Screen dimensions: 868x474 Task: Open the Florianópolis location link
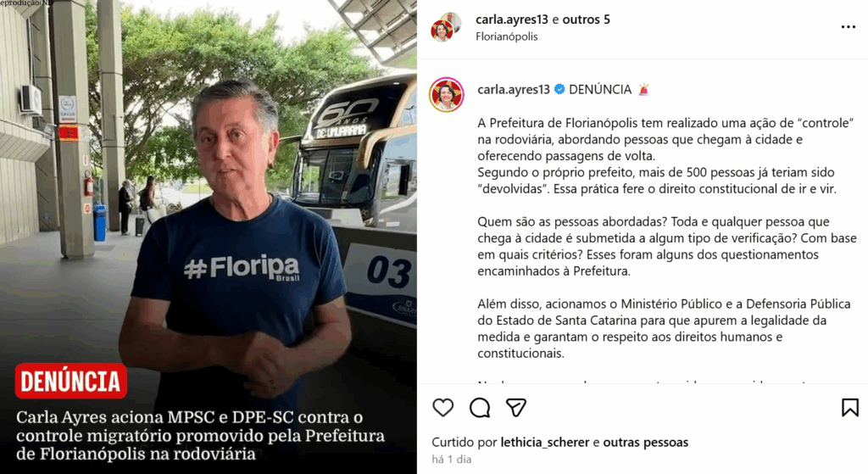pyautogui.click(x=507, y=36)
